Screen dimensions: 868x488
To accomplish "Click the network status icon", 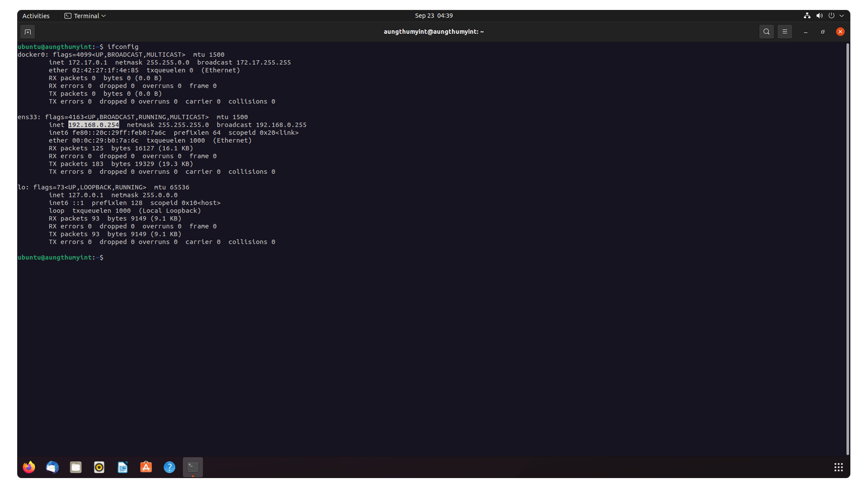I will [807, 16].
